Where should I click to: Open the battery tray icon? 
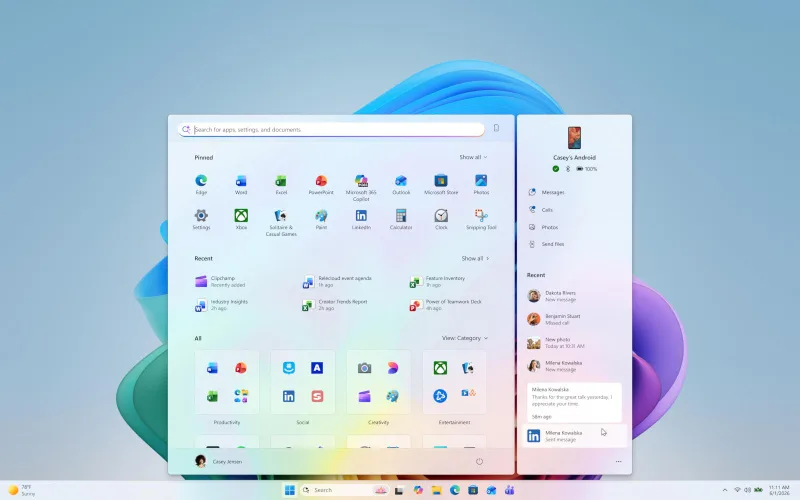coord(759,490)
